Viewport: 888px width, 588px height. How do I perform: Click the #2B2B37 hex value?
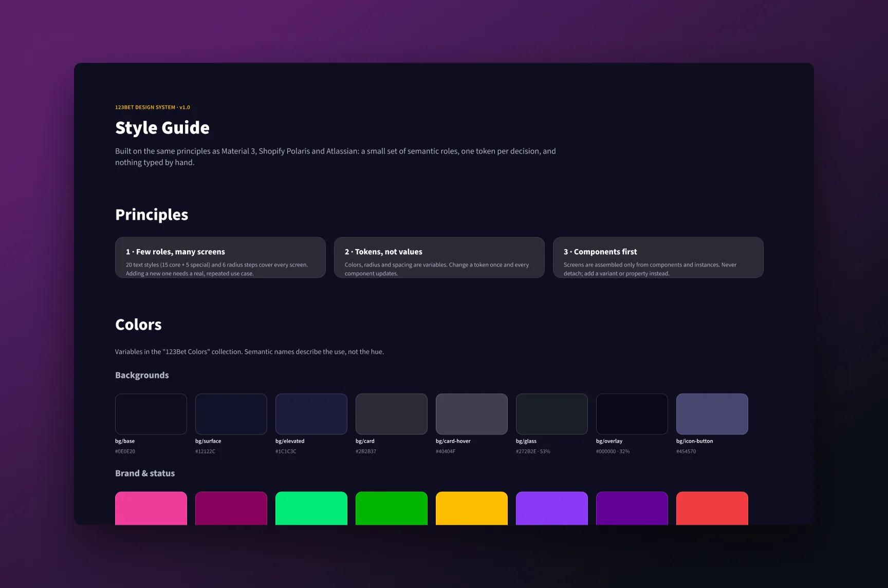(366, 451)
